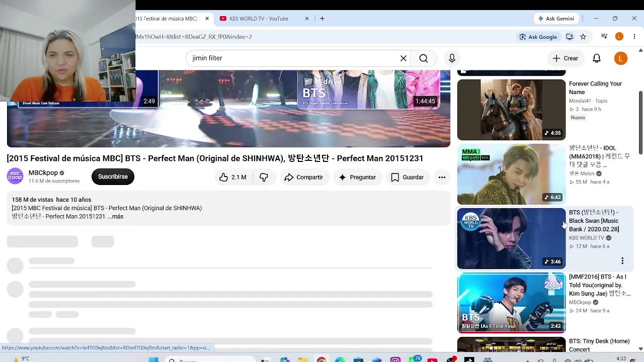The width and height of the screenshot is (644, 362).
Task: Open the Crear menu
Action: click(x=566, y=58)
